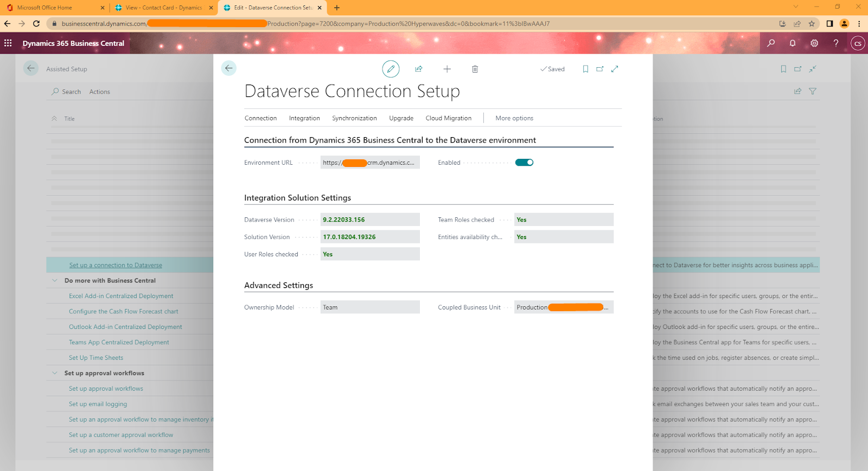Click the Ownership Model field showing Team
Image resolution: width=868 pixels, height=471 pixels.
pyautogui.click(x=370, y=307)
